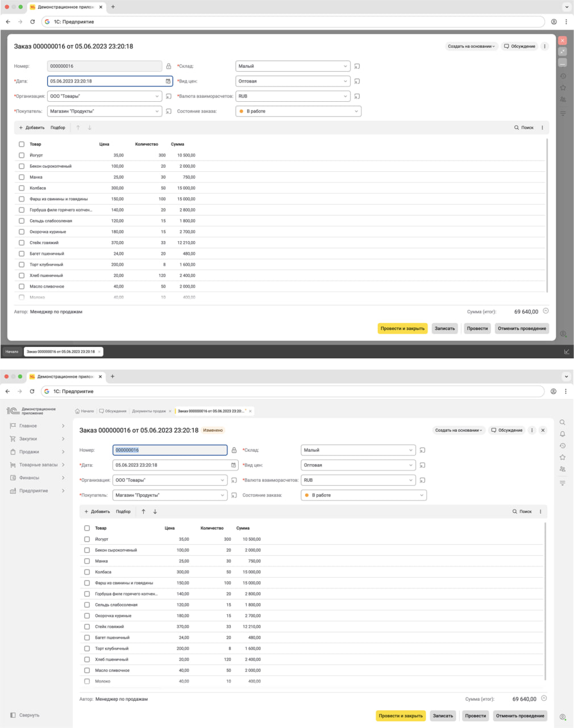The width and height of the screenshot is (574, 728).
Task: Click Провести button in bottom window
Action: [x=475, y=715]
